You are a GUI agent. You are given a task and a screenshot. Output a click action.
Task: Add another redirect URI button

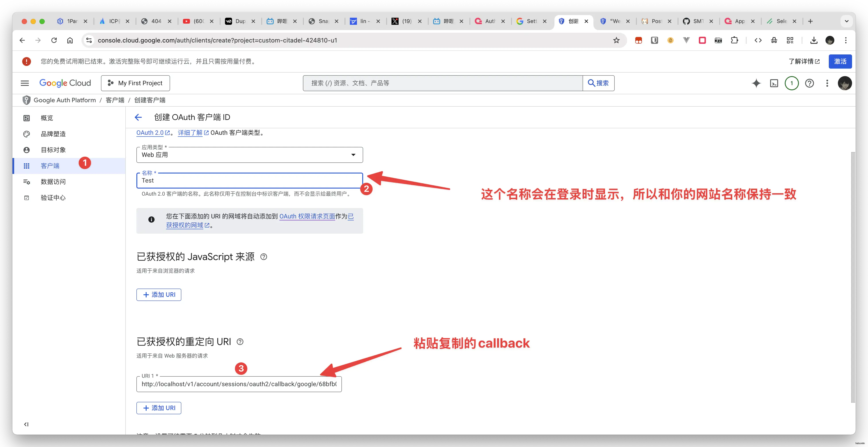pyautogui.click(x=159, y=408)
